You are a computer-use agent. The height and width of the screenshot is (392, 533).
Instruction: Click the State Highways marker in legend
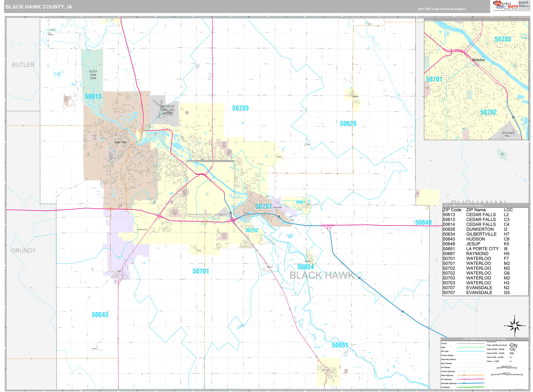(x=464, y=375)
